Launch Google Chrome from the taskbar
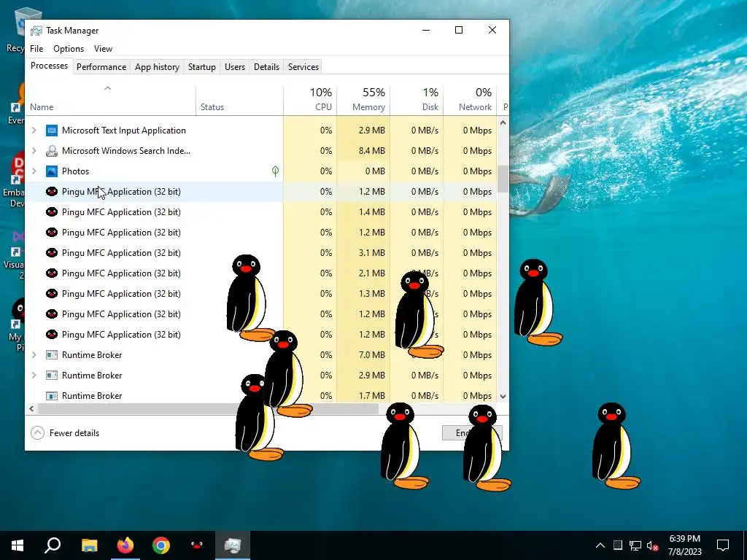The height and width of the screenshot is (560, 747). click(161, 545)
